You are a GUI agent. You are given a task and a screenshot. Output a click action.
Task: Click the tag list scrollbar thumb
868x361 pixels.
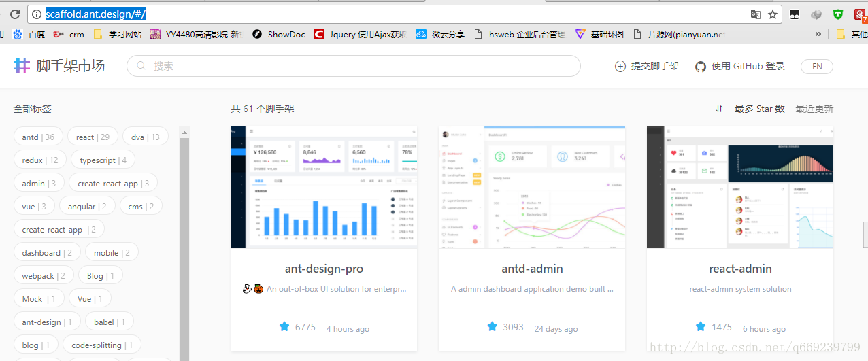click(184, 249)
